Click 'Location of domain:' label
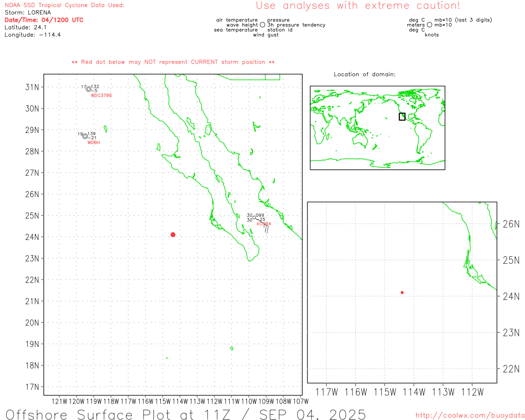The height and width of the screenshot is (420, 525). [365, 74]
